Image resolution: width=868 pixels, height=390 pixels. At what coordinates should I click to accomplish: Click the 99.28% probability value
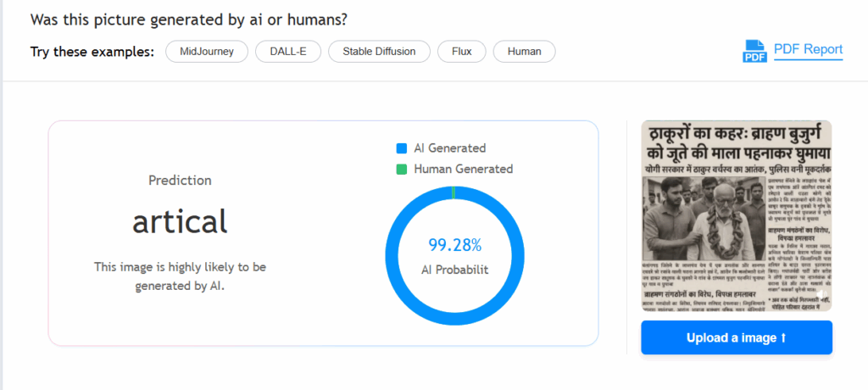454,246
